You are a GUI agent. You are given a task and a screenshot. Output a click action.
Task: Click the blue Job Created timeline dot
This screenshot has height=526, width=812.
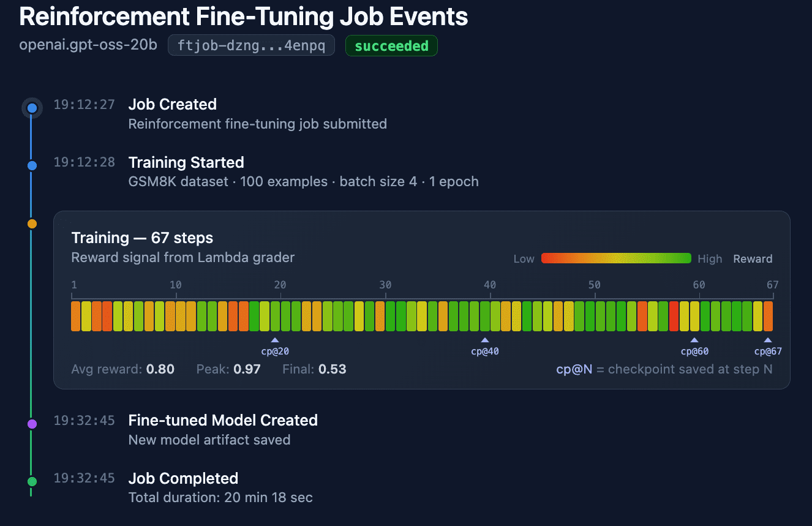point(32,108)
